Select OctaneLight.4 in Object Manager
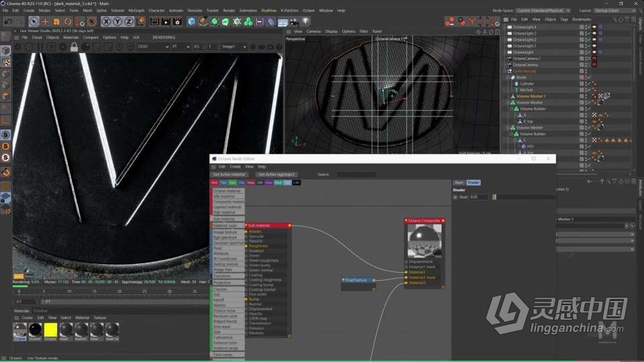644x362 pixels. (x=525, y=27)
